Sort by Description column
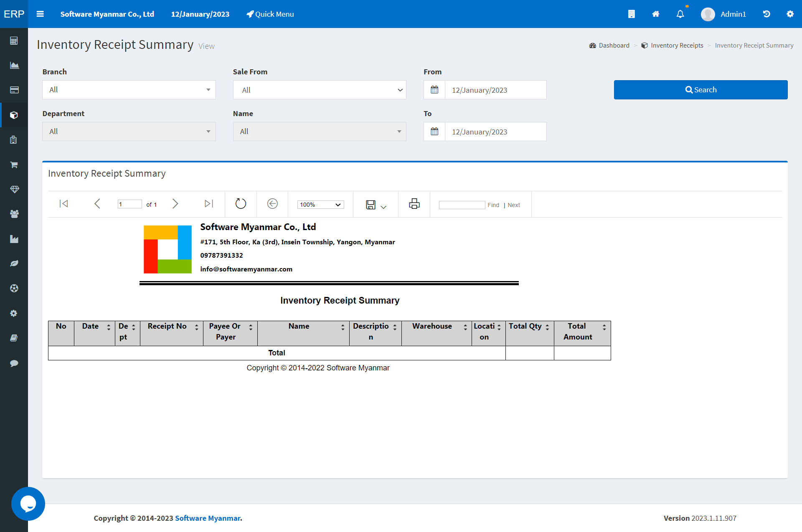802x532 pixels. [395, 327]
